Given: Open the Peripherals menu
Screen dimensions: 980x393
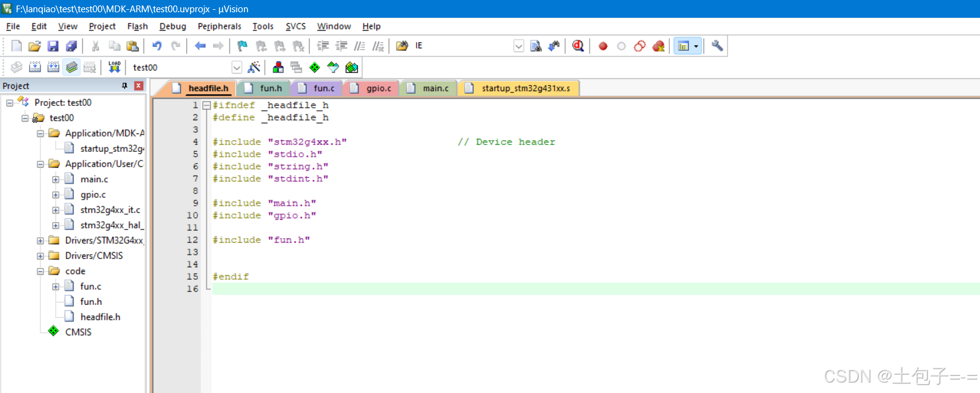Looking at the screenshot, I should pos(219,26).
